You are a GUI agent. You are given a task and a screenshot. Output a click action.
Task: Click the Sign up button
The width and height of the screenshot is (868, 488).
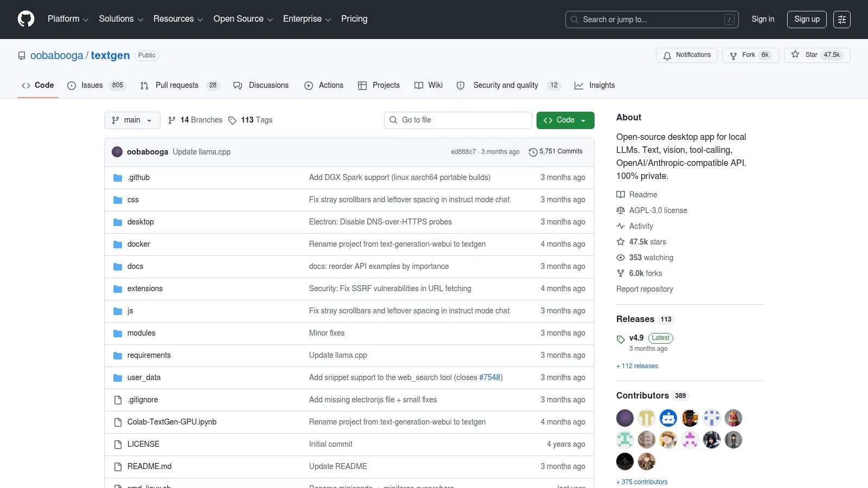pos(807,20)
